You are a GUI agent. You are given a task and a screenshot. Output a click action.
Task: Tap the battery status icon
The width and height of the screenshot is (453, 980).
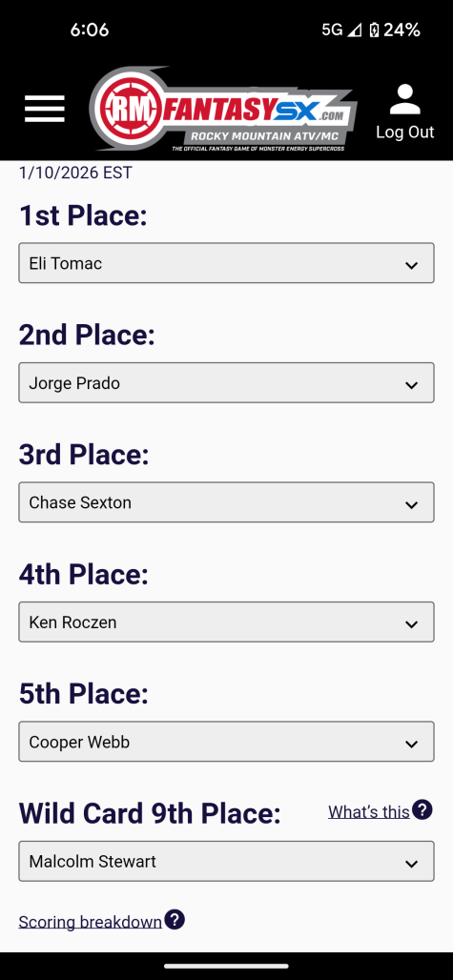(x=374, y=30)
